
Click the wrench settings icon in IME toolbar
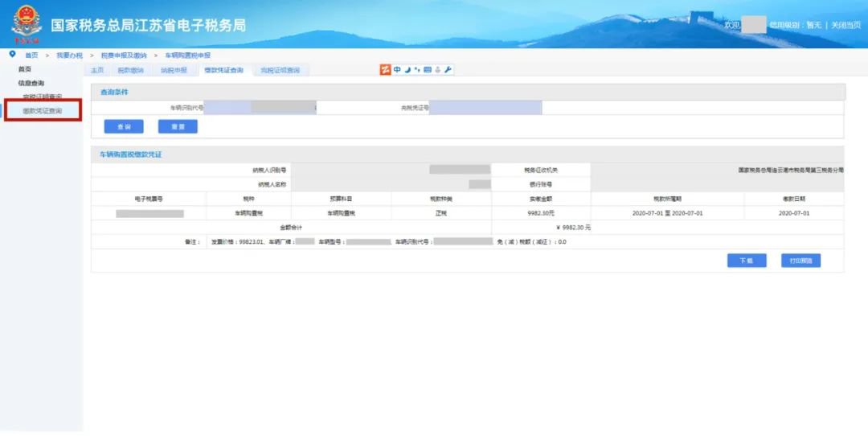pos(448,70)
